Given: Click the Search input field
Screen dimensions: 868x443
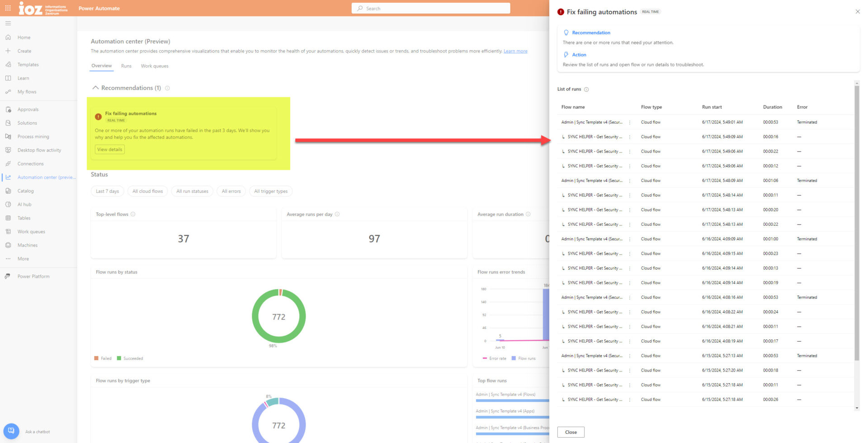Looking at the screenshot, I should [x=431, y=8].
